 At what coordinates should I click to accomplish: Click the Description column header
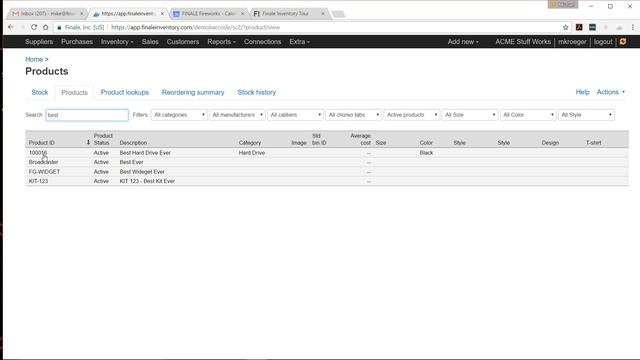click(x=133, y=143)
